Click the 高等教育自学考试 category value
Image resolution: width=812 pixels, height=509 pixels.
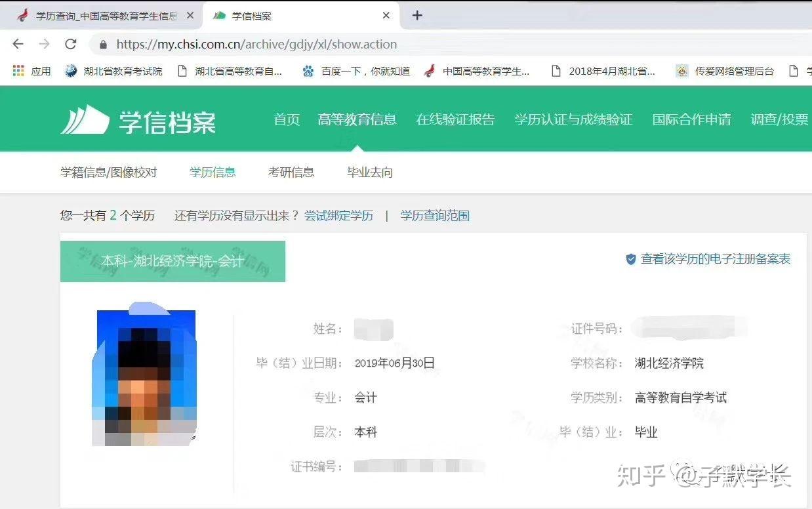(x=681, y=397)
